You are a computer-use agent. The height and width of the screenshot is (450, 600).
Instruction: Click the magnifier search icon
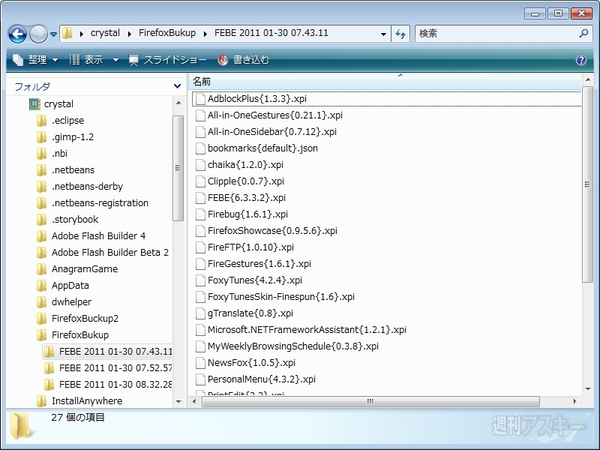[x=584, y=34]
